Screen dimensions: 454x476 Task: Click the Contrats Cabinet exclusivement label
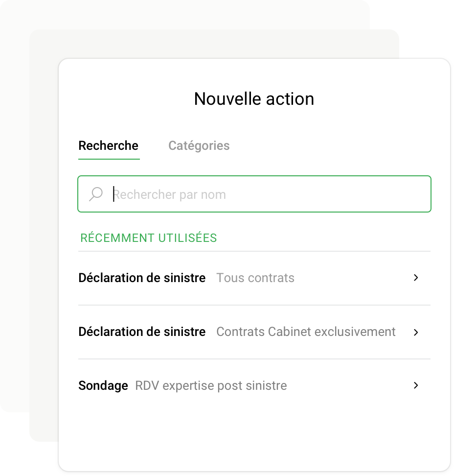pyautogui.click(x=306, y=332)
